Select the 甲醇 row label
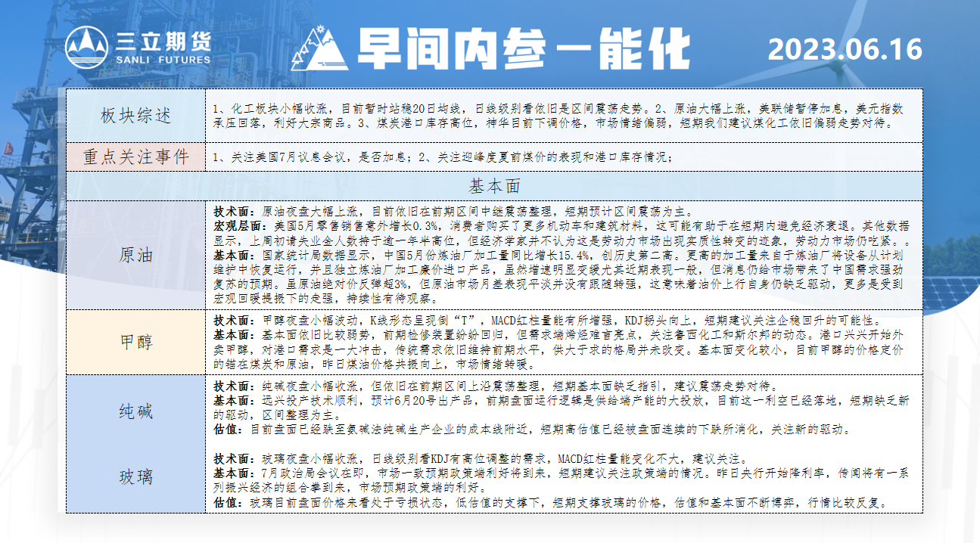980x543 pixels. click(x=135, y=341)
